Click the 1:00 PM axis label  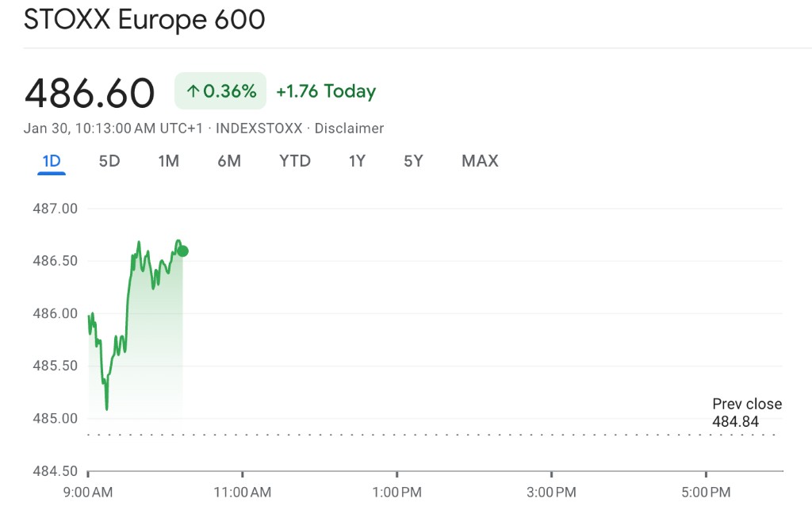pyautogui.click(x=396, y=493)
